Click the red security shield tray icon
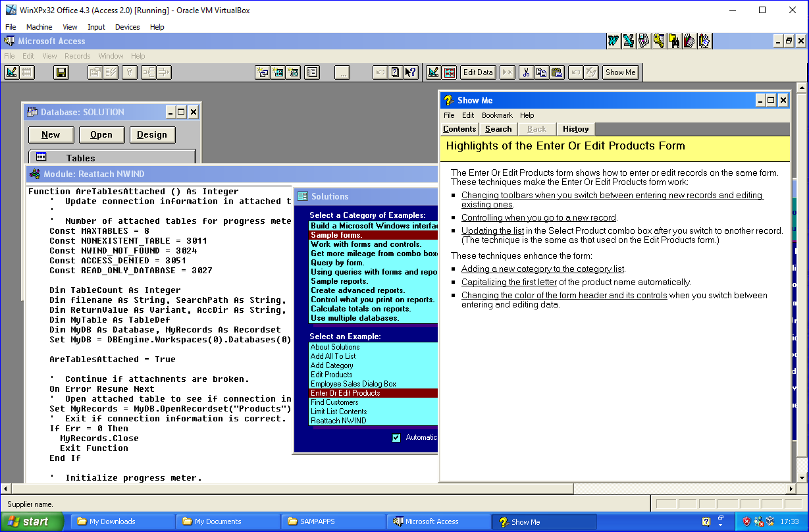Image resolution: width=809 pixels, height=532 pixels. (746, 521)
